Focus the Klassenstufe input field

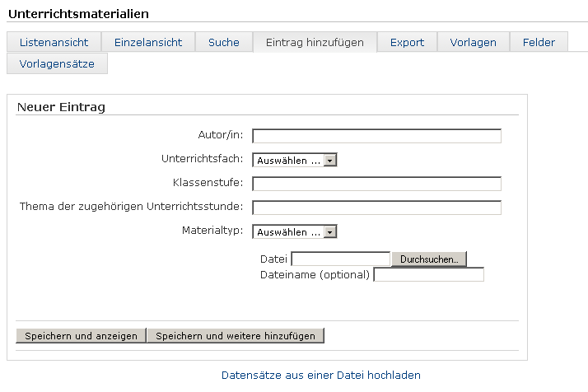click(x=376, y=184)
